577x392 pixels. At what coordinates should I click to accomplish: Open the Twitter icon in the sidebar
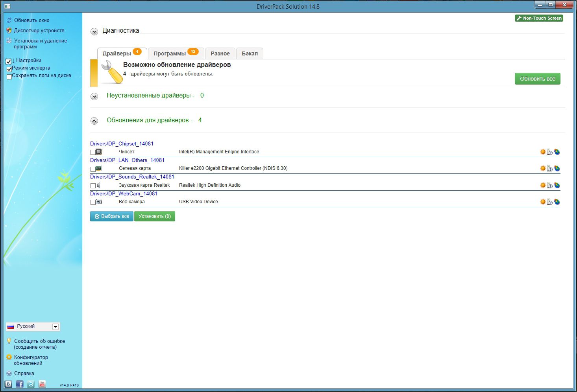(31, 384)
